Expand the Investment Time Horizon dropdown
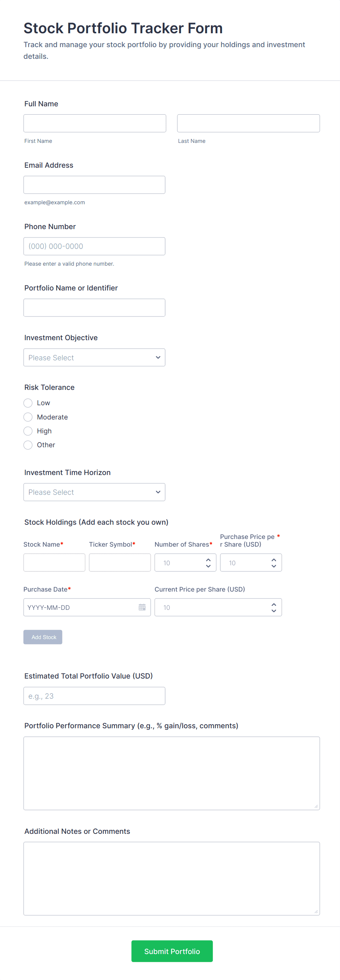Viewport: 340px width, 980px height. 94,492
